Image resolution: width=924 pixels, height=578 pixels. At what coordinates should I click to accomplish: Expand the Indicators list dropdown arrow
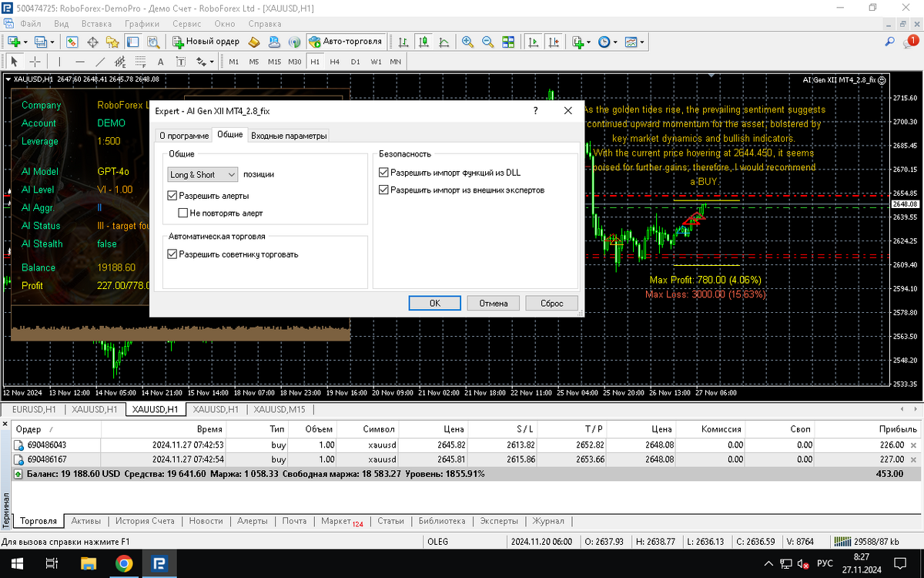589,42
